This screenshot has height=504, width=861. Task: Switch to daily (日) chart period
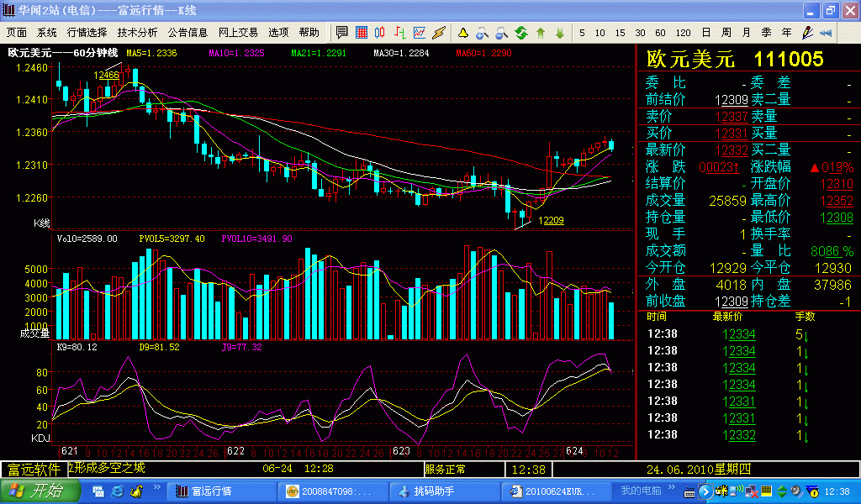pyautogui.click(x=706, y=33)
